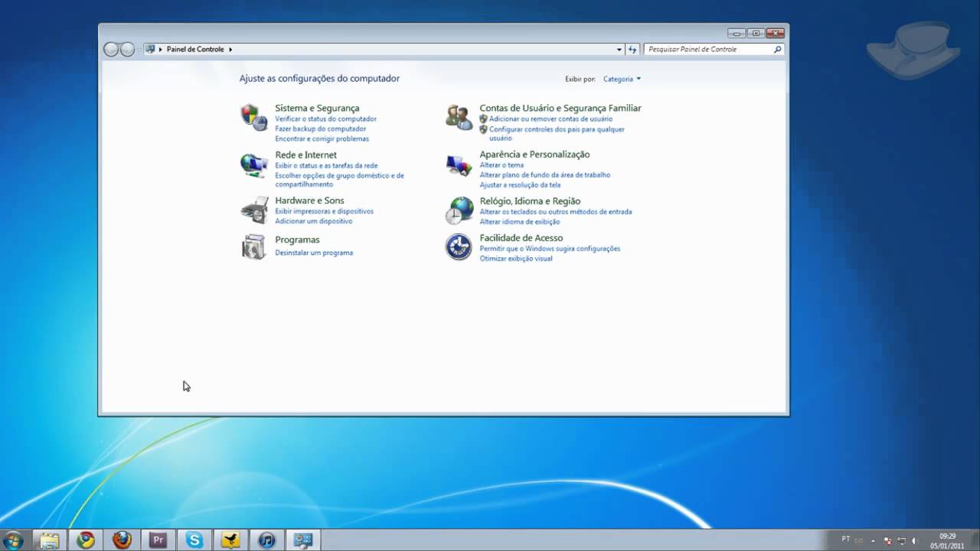Click Configurar controles dos pais link

click(557, 134)
